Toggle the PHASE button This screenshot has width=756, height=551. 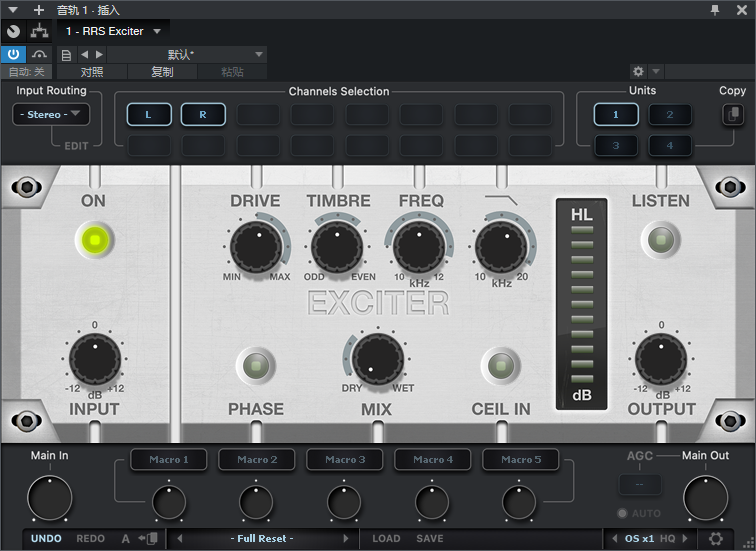pyautogui.click(x=256, y=365)
